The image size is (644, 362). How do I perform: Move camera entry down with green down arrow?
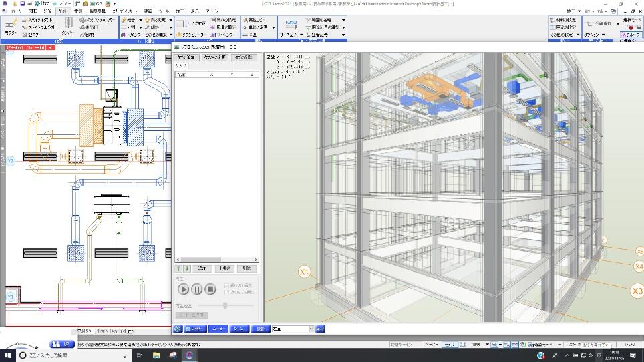187,268
